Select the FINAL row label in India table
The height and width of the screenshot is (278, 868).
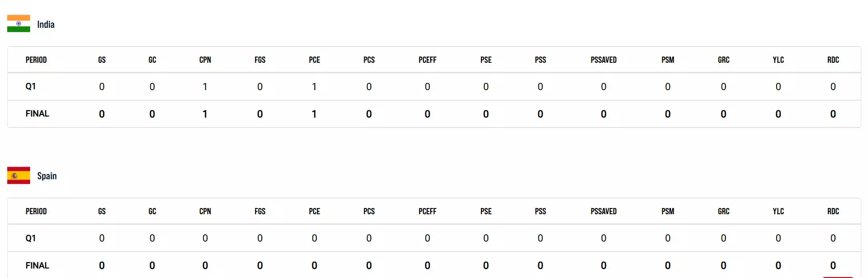[37, 114]
